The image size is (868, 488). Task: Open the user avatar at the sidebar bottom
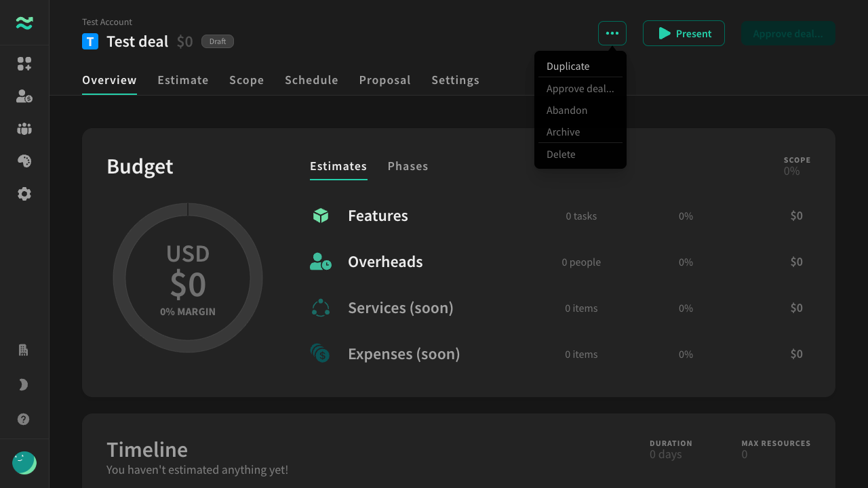[24, 463]
